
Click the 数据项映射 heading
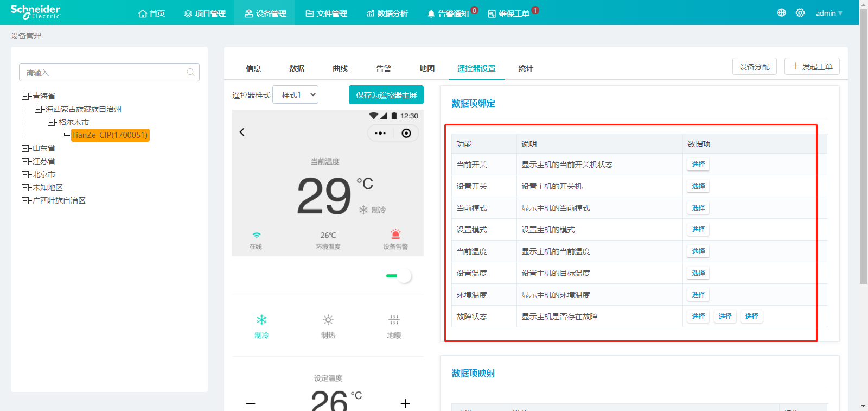(473, 373)
